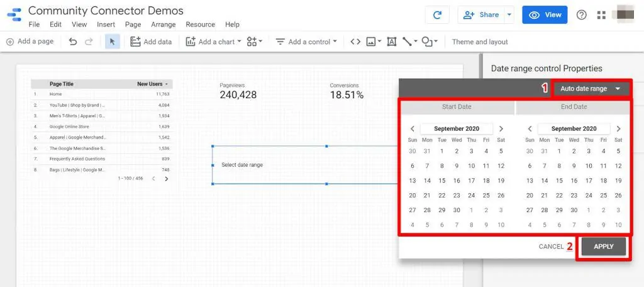The image size is (644, 287).
Task: Select 'Google Online Store' table row
Action: 102,127
